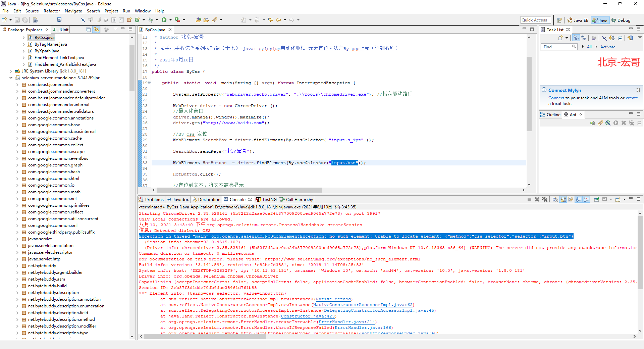This screenshot has width=644, height=349.
Task: Click the New wizard icon in main toolbar
Action: (x=4, y=20)
